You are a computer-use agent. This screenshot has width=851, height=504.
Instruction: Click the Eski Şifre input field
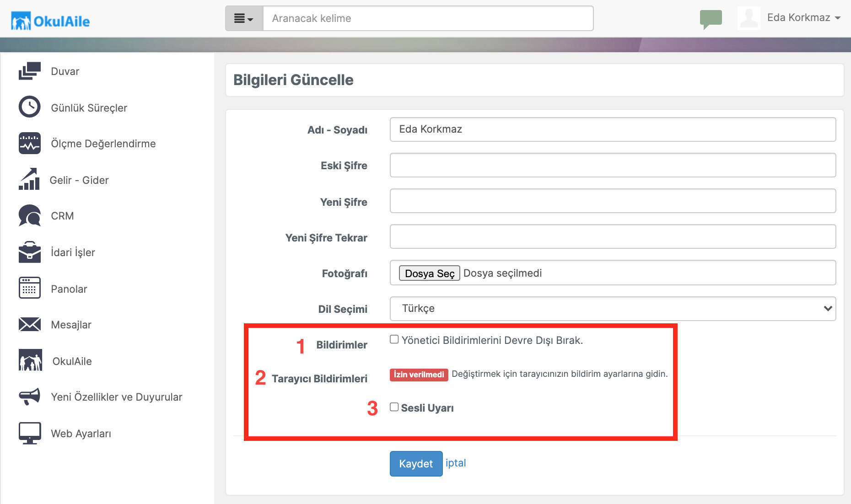pyautogui.click(x=613, y=165)
